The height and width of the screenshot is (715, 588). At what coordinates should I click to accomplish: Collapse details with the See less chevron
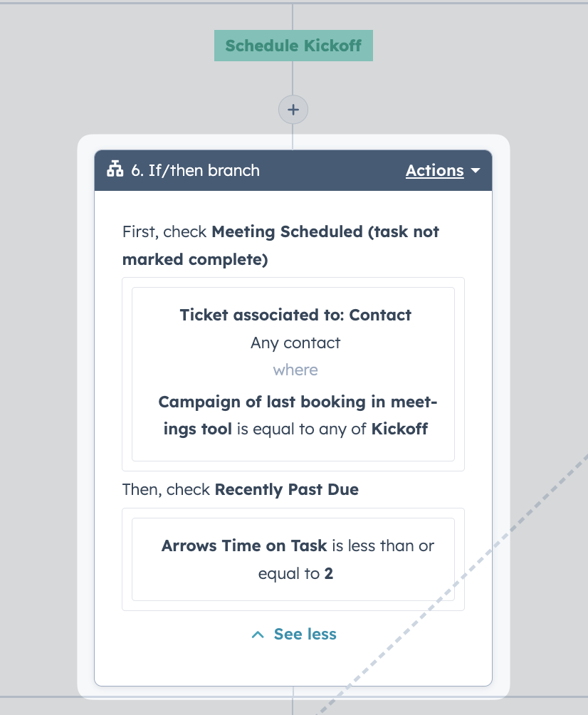tap(258, 635)
